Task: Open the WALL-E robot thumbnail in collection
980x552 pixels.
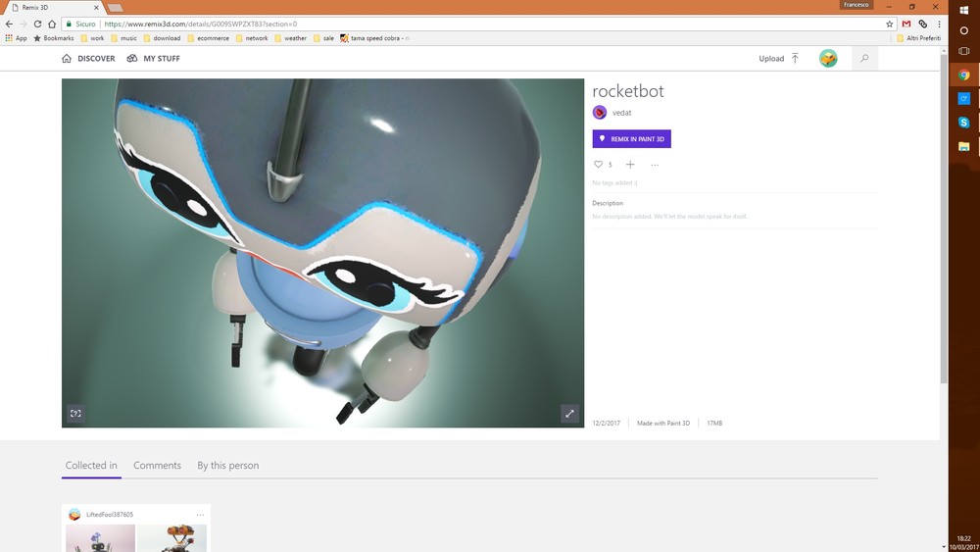Action: point(171,538)
